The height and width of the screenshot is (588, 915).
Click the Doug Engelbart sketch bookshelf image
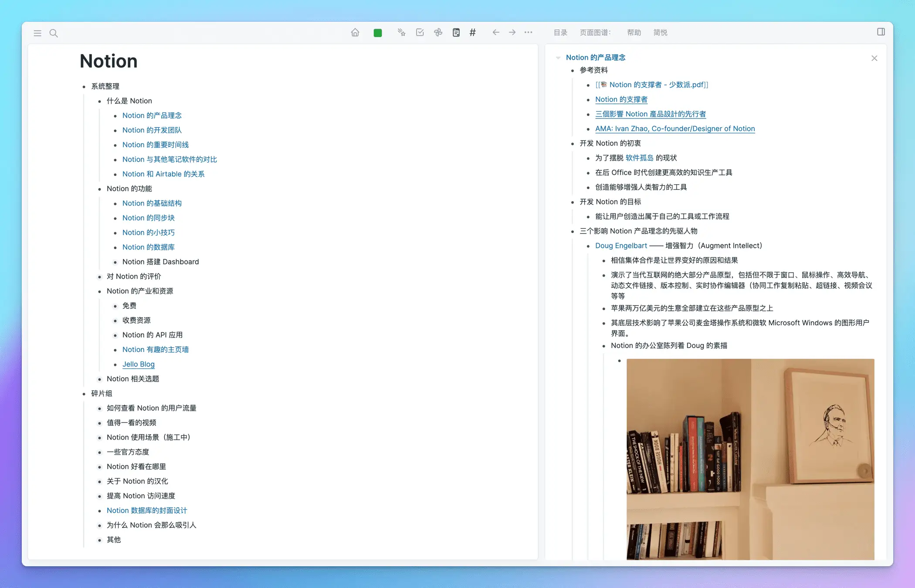click(750, 459)
